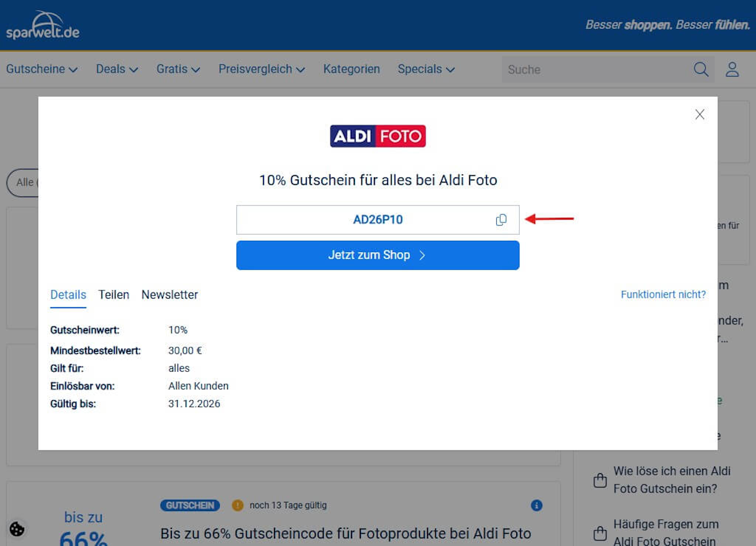756x546 pixels.
Task: Click the GUTSCHEIN badge on 66% offer
Action: point(190,505)
